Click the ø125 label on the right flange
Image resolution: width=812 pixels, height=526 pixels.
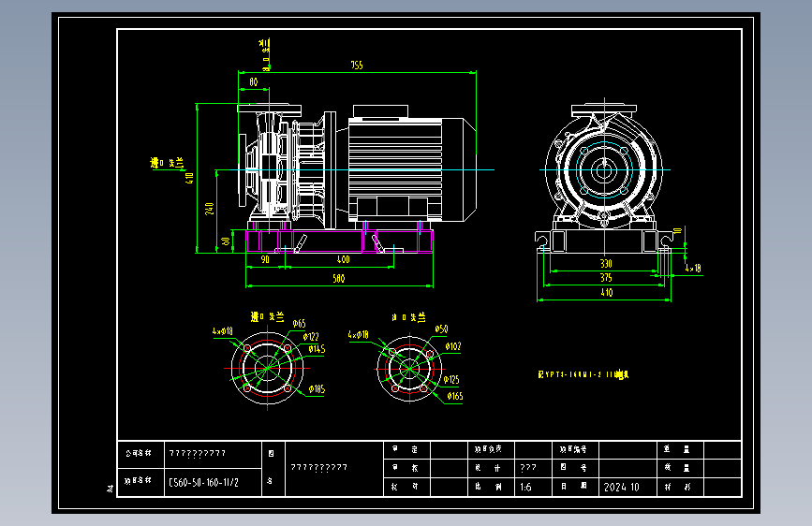pos(451,379)
